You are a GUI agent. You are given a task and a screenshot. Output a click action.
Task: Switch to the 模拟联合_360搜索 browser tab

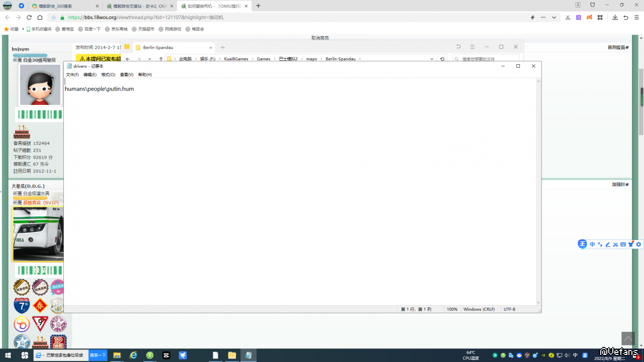point(64,6)
